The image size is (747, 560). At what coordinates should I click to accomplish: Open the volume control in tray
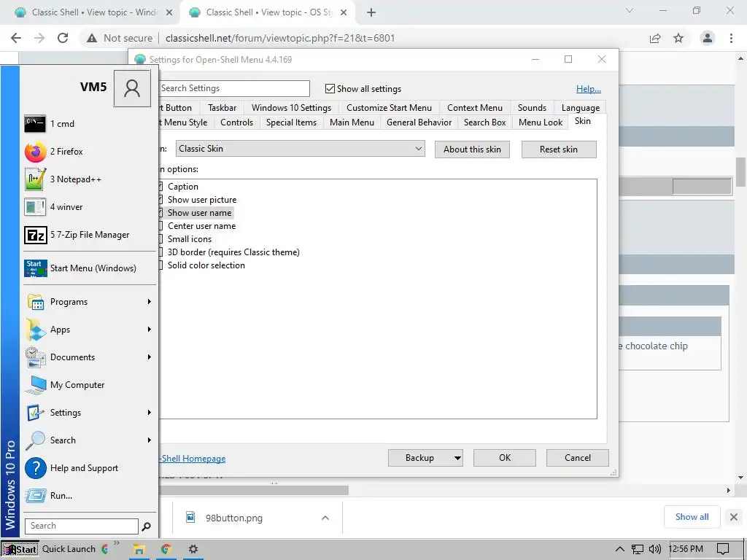click(655, 549)
